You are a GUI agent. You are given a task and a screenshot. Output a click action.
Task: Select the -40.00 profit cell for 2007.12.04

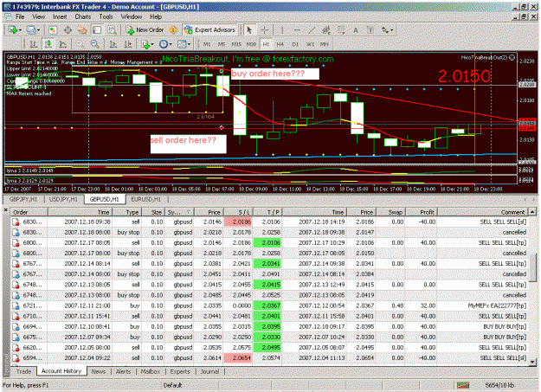pyautogui.click(x=421, y=358)
